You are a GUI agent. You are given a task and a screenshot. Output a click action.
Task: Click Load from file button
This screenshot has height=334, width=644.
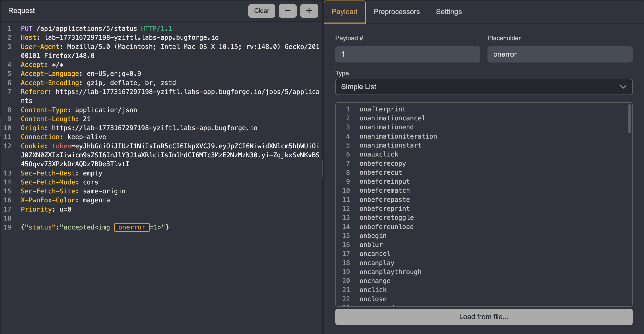click(483, 317)
